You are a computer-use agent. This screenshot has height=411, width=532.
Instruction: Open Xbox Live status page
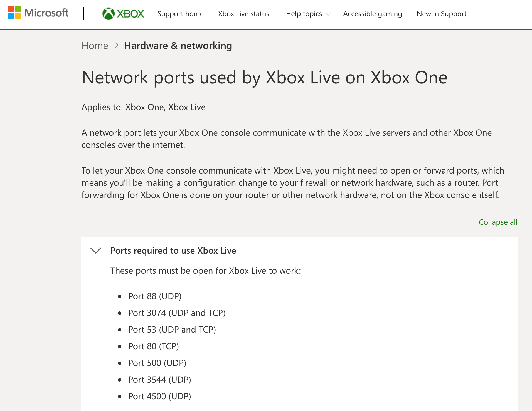pos(243,14)
